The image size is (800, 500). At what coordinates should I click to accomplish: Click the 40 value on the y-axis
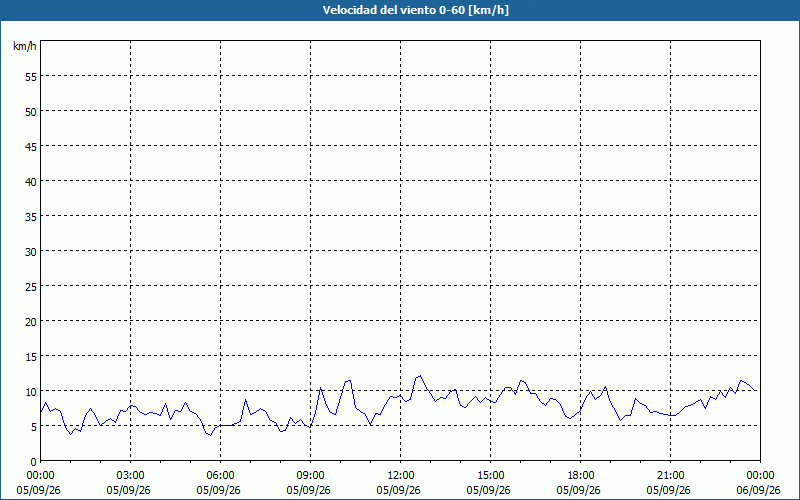pyautogui.click(x=31, y=182)
